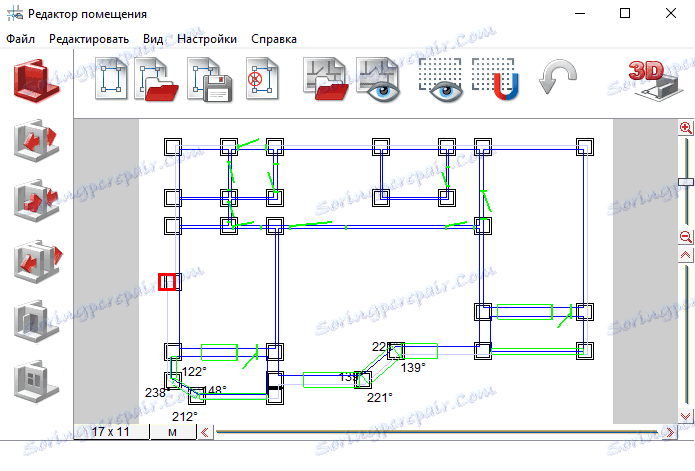
Task: Select the add window tool
Action: 36,381
